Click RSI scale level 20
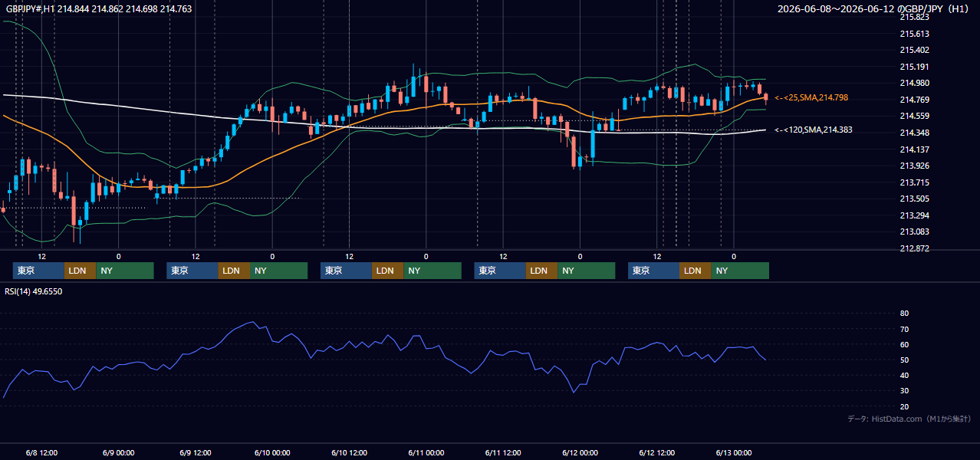This screenshot has width=980, height=460. tap(904, 406)
